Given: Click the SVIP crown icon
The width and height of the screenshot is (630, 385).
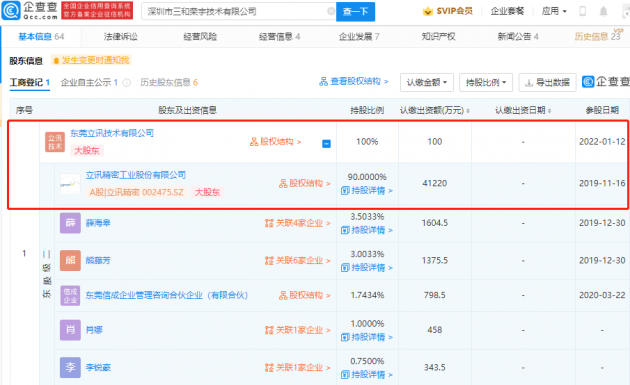Looking at the screenshot, I should [x=428, y=11].
